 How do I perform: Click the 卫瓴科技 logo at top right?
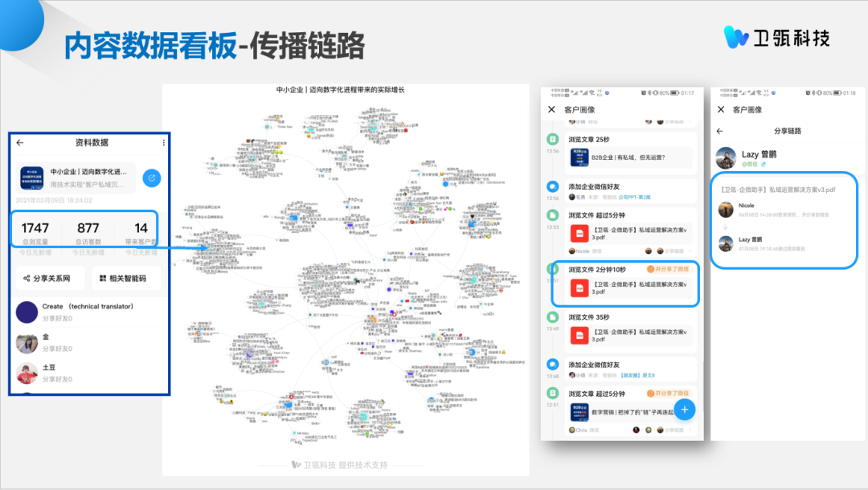point(776,37)
